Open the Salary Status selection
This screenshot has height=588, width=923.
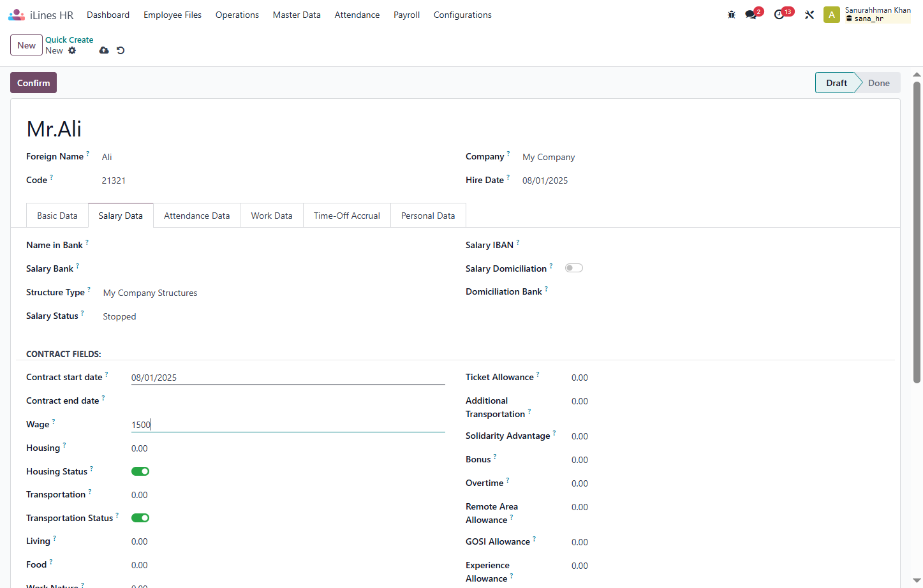pos(274,316)
